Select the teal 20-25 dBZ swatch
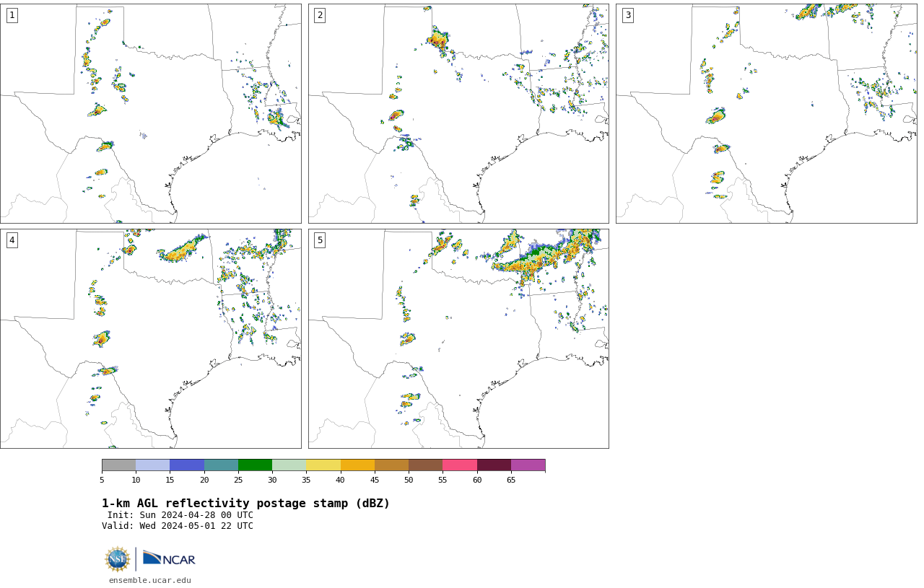The height and width of the screenshot is (588, 924). (x=221, y=465)
